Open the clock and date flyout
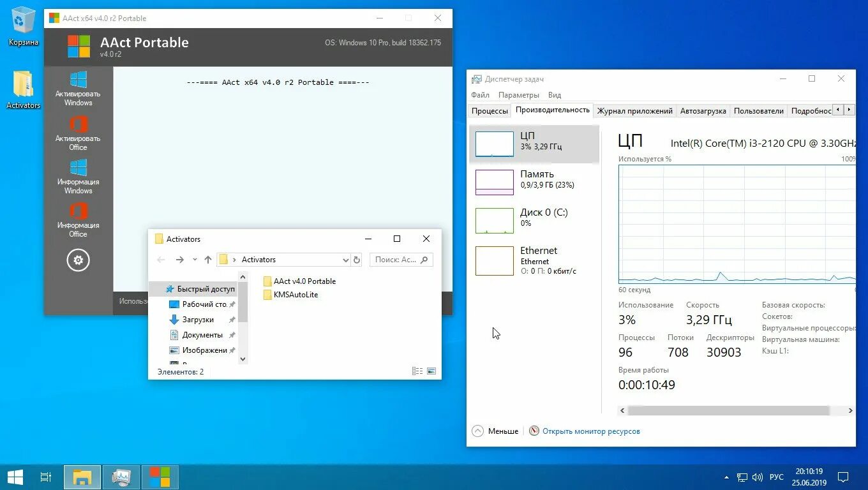This screenshot has width=868, height=490. (808, 477)
